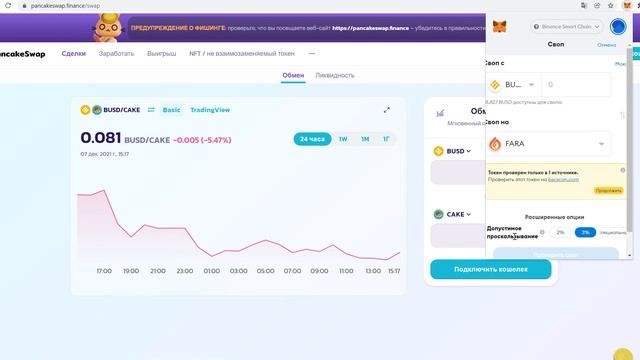
Task: Open the Сделки navigation menu
Action: coord(73,53)
